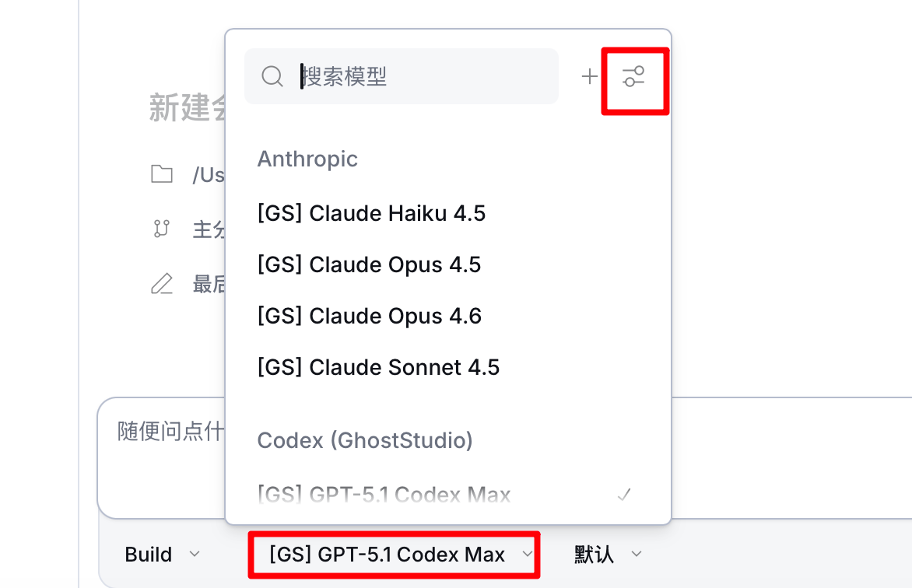Click the pencil edit icon

(x=162, y=284)
